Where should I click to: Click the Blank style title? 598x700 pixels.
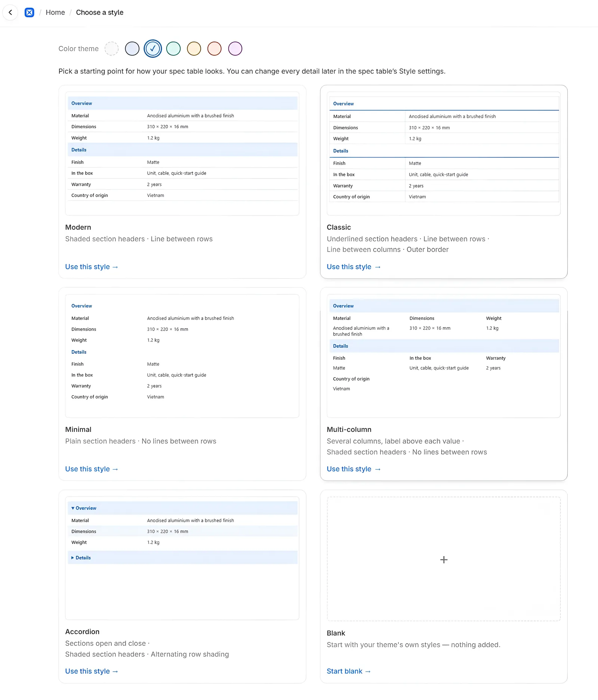336,633
